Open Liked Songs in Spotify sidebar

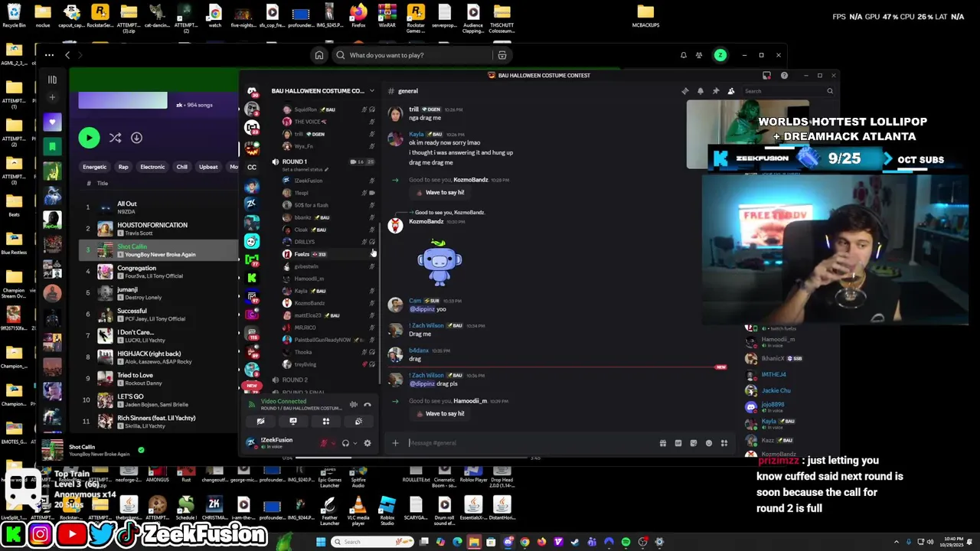click(52, 122)
